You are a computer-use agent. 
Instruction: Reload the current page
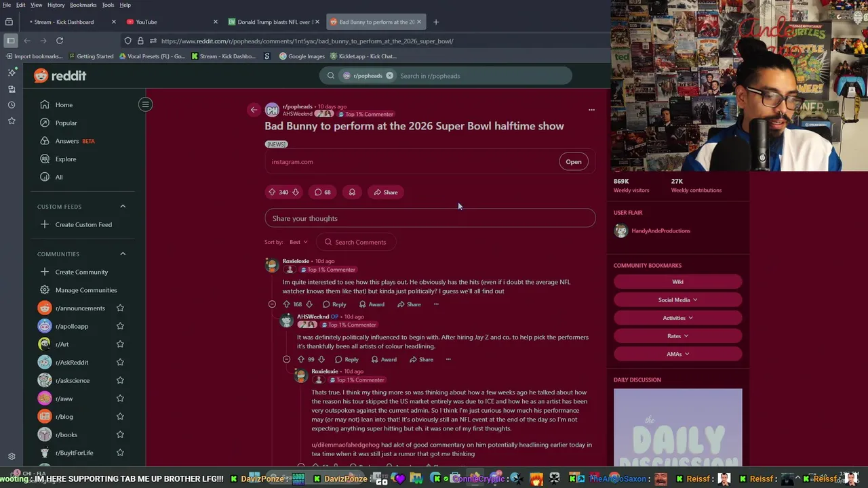click(60, 41)
